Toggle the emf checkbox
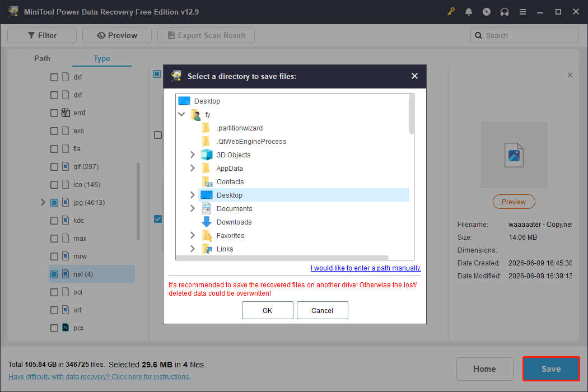 coord(54,113)
